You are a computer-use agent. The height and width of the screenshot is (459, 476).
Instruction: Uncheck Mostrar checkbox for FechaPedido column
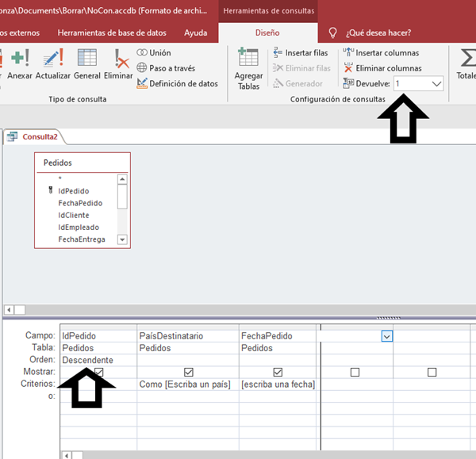click(278, 372)
